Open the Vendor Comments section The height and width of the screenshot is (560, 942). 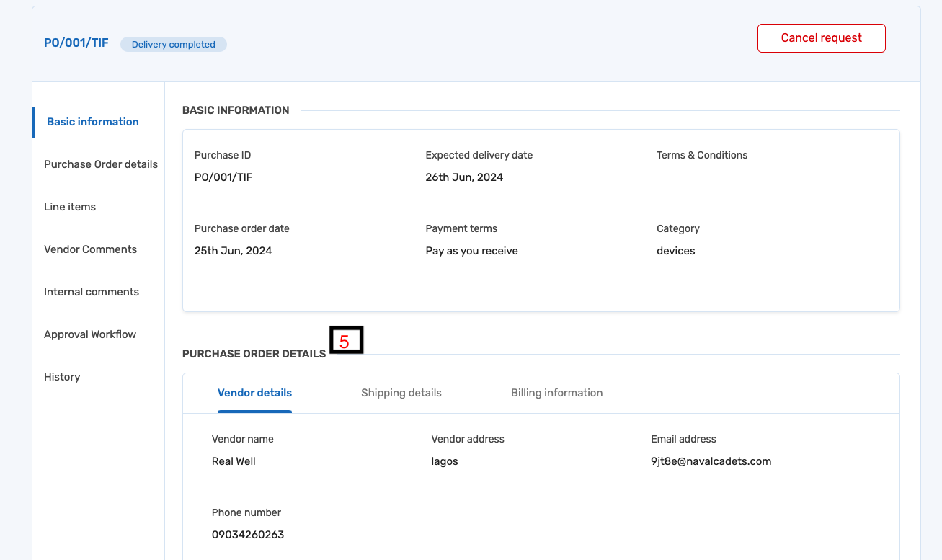[x=90, y=249]
